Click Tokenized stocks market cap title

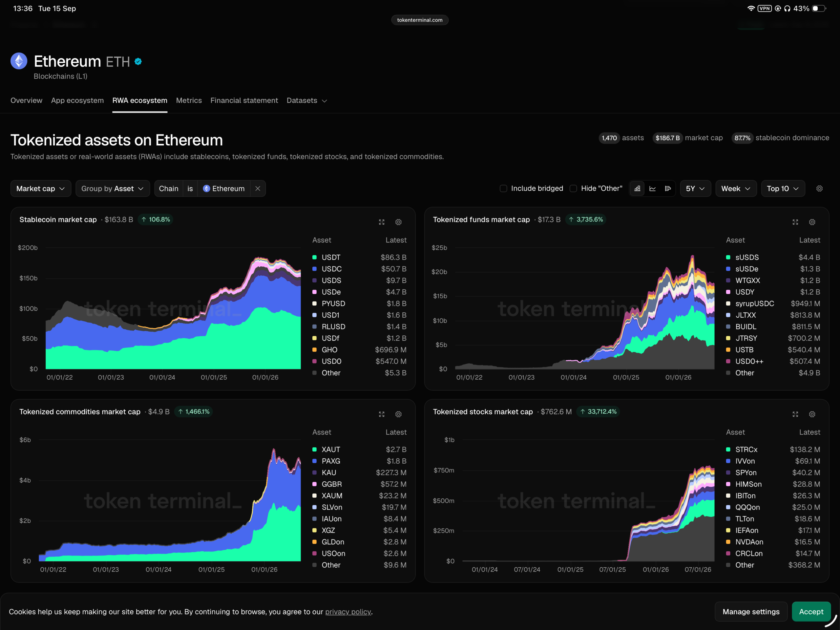(x=483, y=412)
